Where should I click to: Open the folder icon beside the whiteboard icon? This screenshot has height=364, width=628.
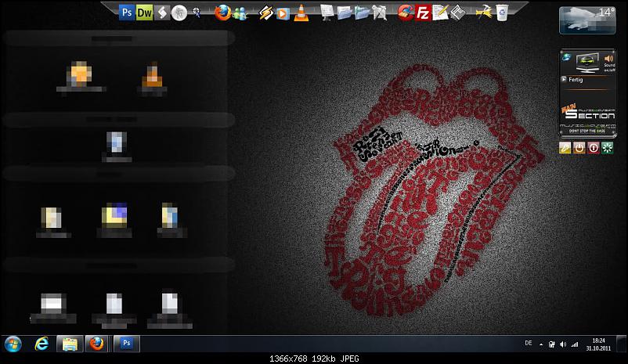(x=345, y=13)
